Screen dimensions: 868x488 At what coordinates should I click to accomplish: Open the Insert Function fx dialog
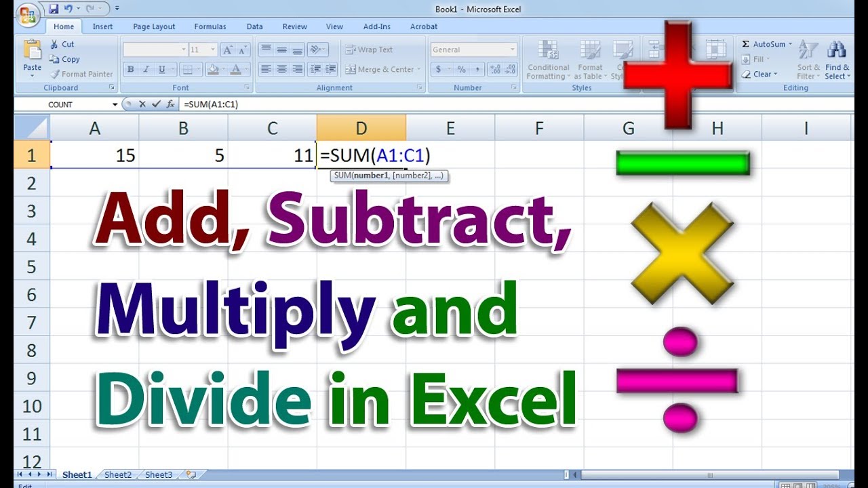coord(170,104)
